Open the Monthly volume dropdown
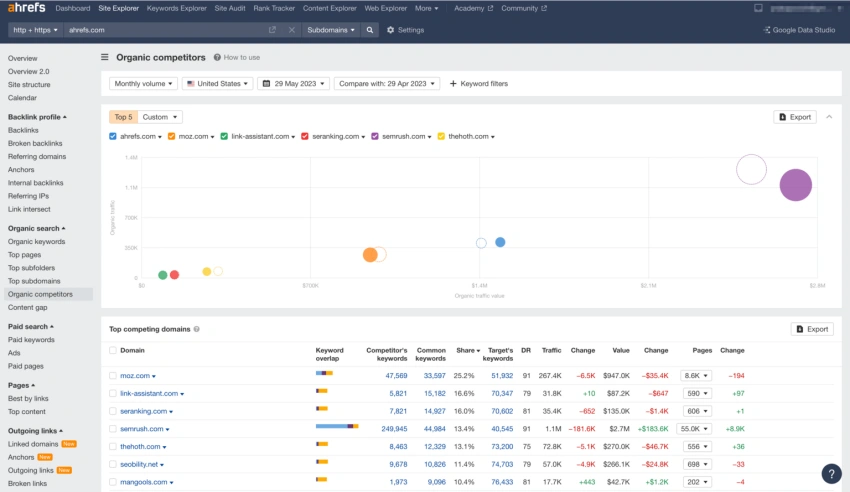This screenshot has height=492, width=850. tap(143, 84)
